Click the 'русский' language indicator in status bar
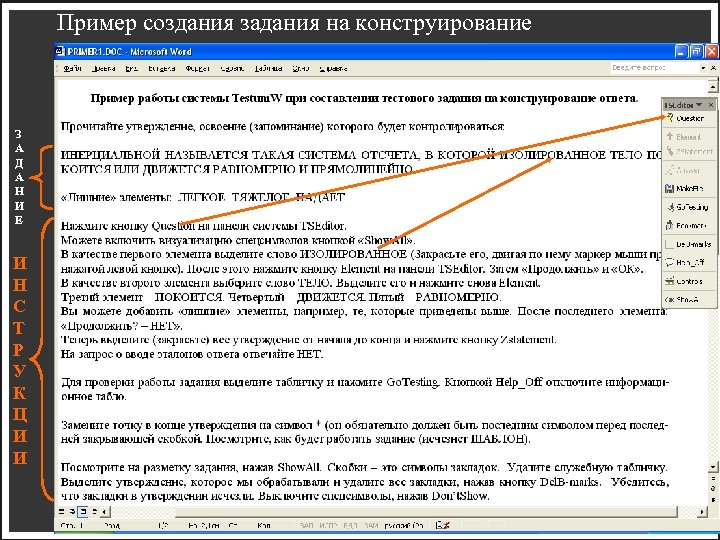Image resolution: width=720 pixels, height=540 pixels. pyautogui.click(x=404, y=525)
